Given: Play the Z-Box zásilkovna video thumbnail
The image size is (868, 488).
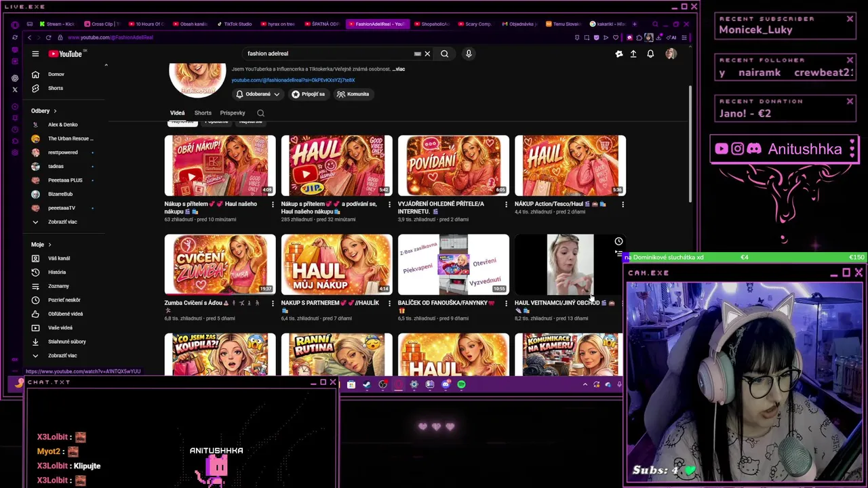Looking at the screenshot, I should 453,264.
